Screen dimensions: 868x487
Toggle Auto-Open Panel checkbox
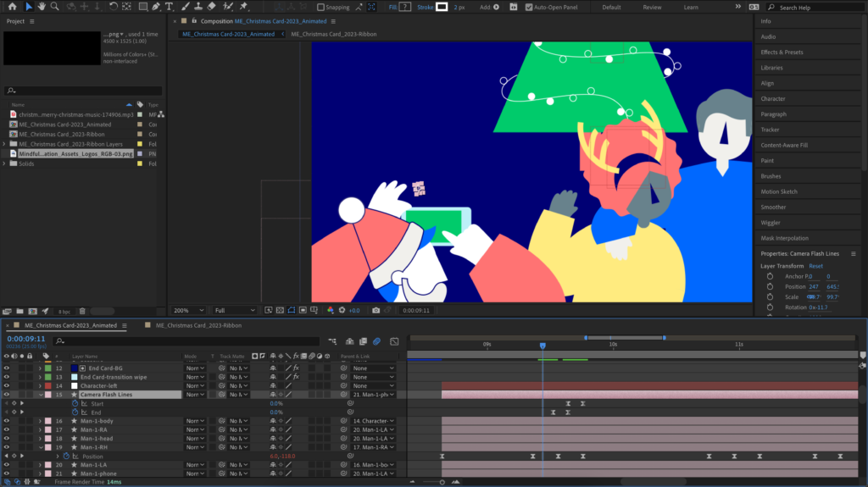point(529,7)
